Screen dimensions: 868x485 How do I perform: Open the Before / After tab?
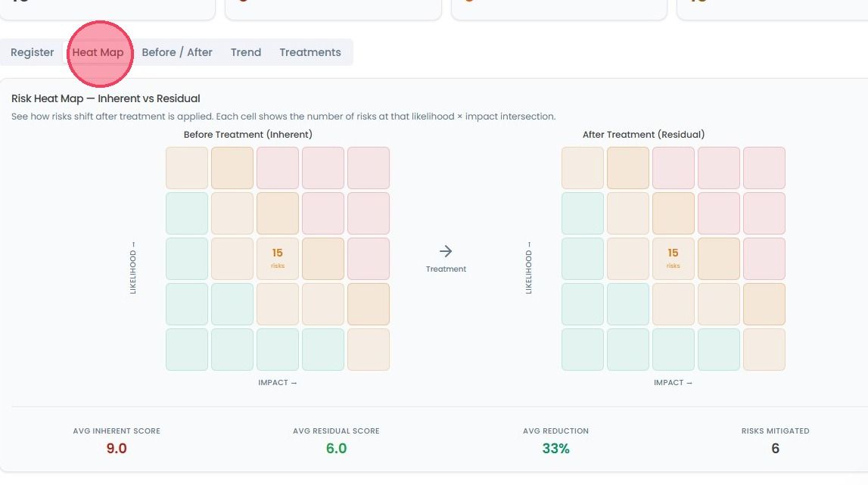coord(177,52)
